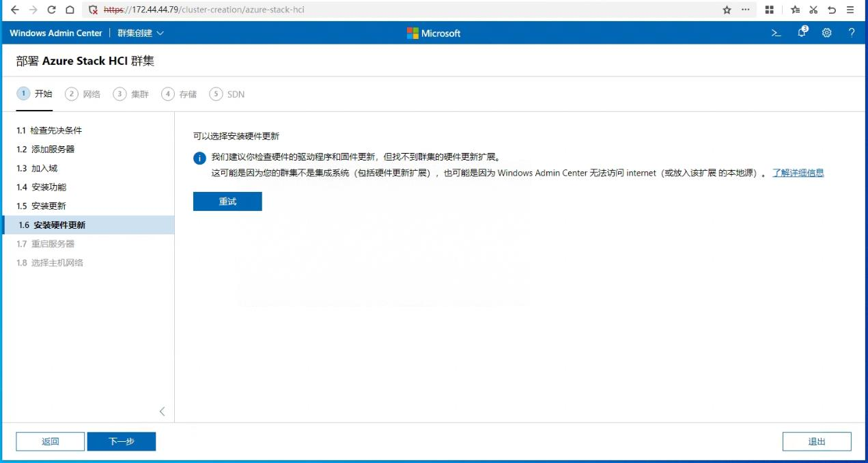868x463 pixels.
Task: Select the 2 网络 wizard tab
Action: [83, 94]
